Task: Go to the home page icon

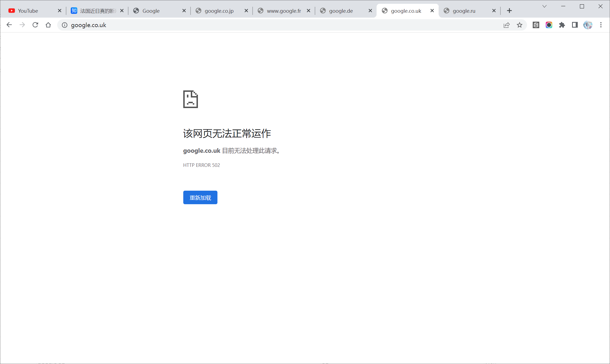Action: click(x=48, y=25)
